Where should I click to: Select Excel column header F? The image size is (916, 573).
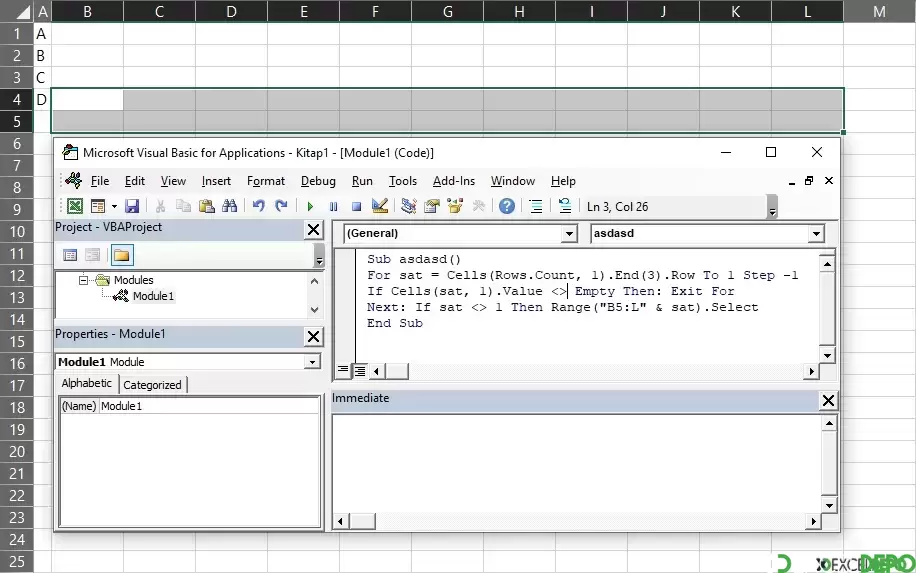coord(375,11)
